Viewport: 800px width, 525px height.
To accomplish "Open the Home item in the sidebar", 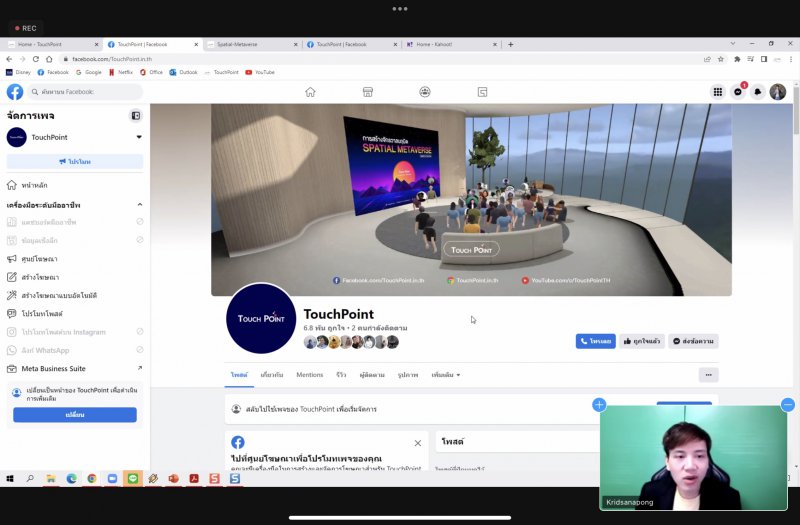I will [75, 185].
